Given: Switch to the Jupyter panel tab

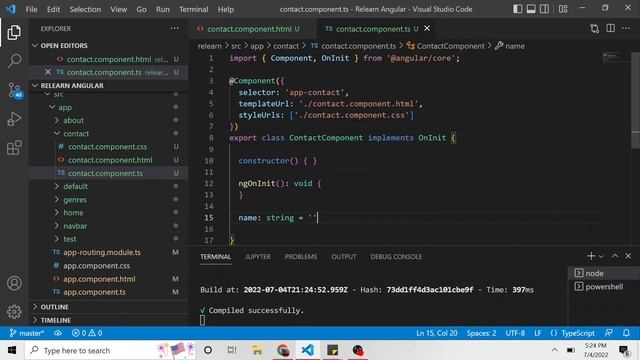Looking at the screenshot, I should pos(258,257).
